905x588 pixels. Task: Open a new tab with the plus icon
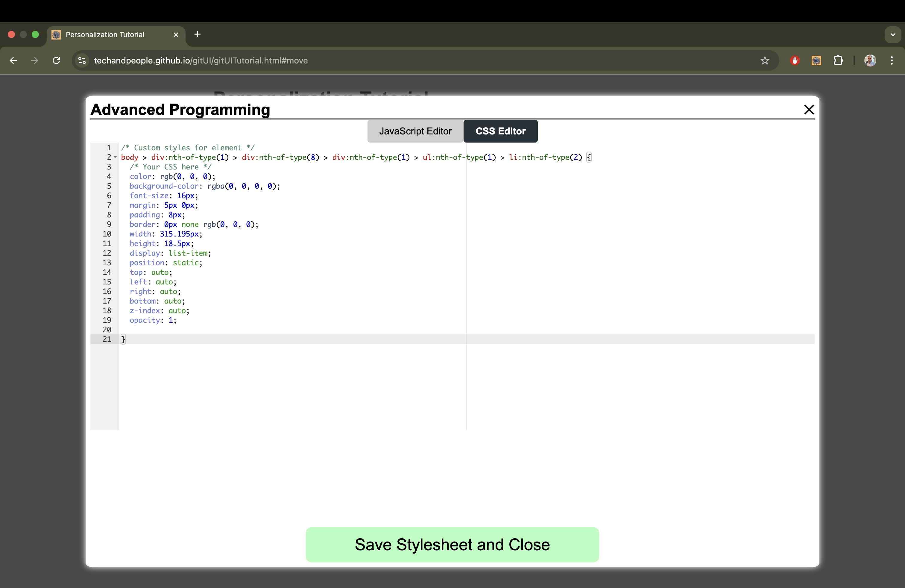197,34
